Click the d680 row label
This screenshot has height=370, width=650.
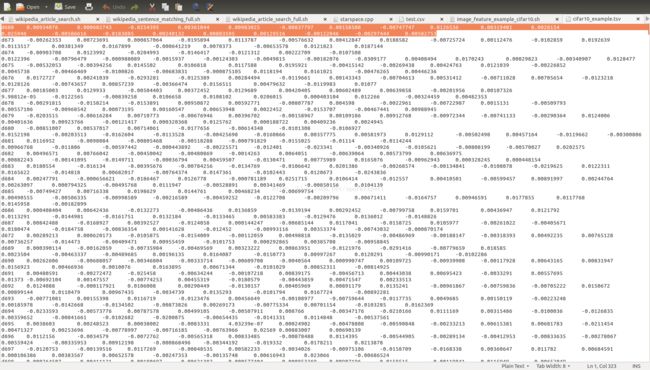7,128
